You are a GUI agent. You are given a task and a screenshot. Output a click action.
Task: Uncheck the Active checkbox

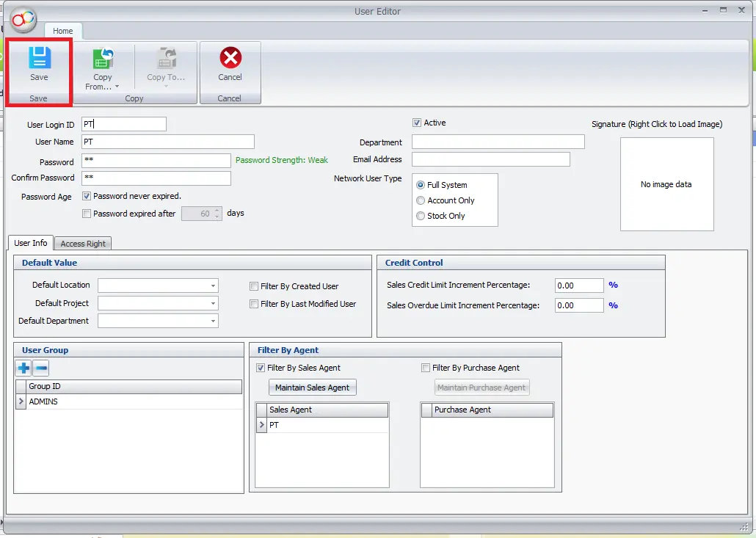pos(417,123)
